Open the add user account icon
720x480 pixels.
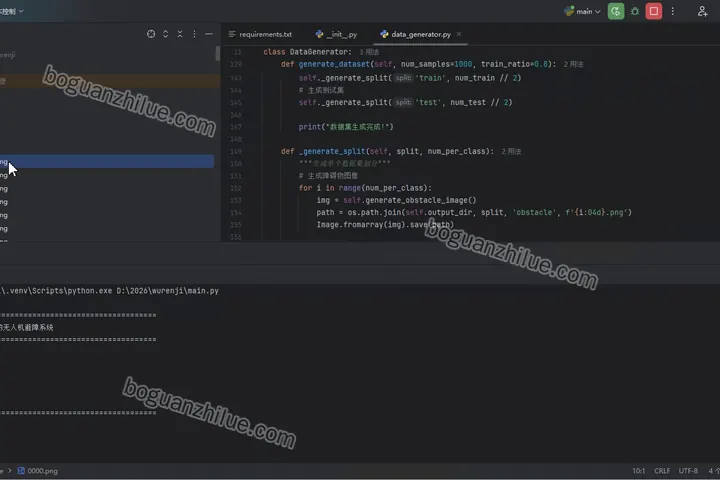click(x=702, y=11)
